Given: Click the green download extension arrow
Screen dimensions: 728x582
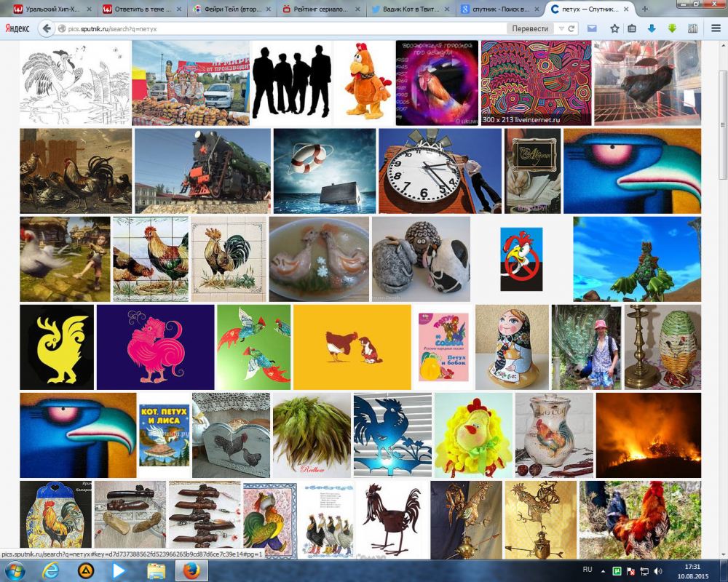Looking at the screenshot, I should tap(672, 28).
